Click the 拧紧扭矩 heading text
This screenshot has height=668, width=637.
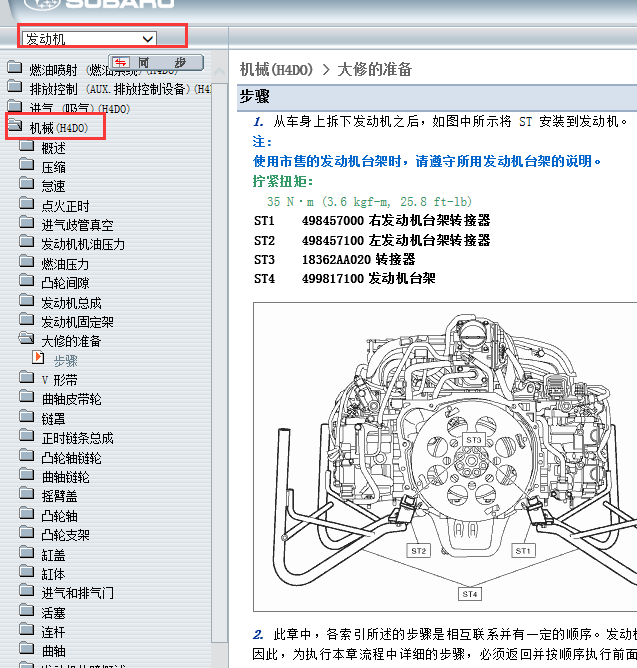pyautogui.click(x=283, y=181)
